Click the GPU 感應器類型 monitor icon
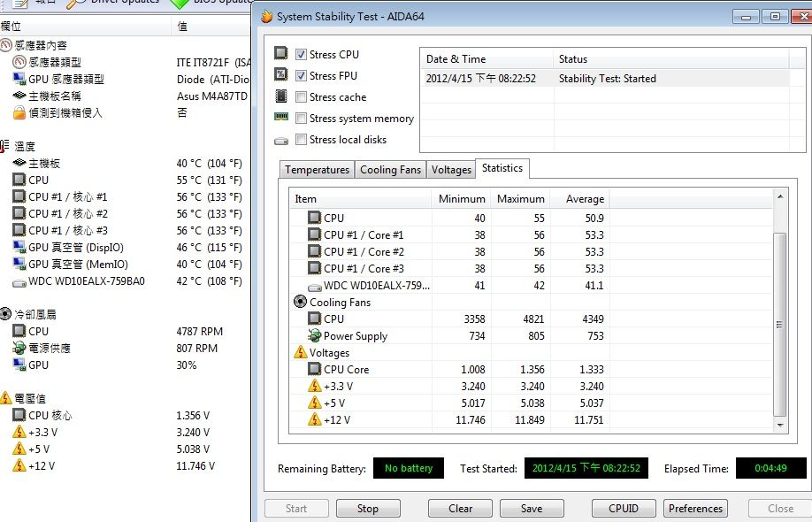The image size is (812, 522). click(19, 79)
